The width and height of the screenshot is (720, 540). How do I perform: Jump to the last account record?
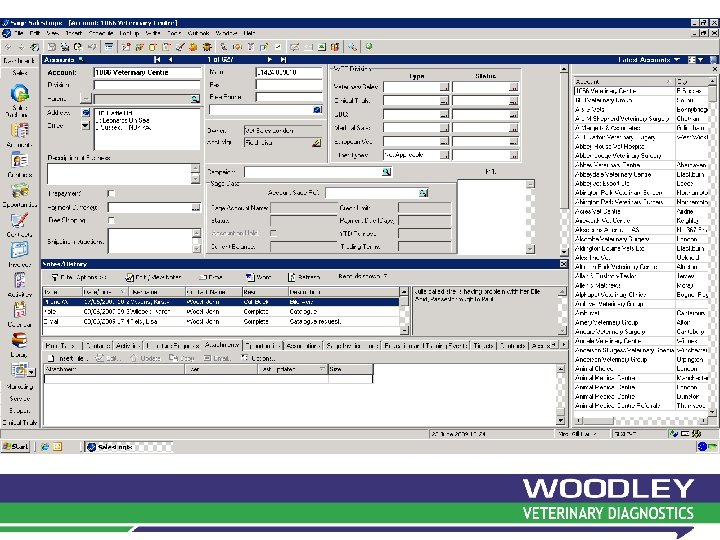click(283, 60)
